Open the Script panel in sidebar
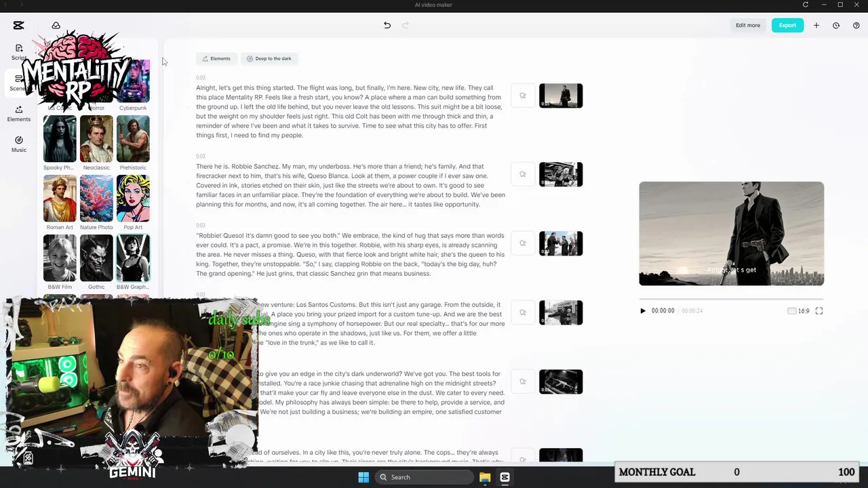 tap(18, 52)
